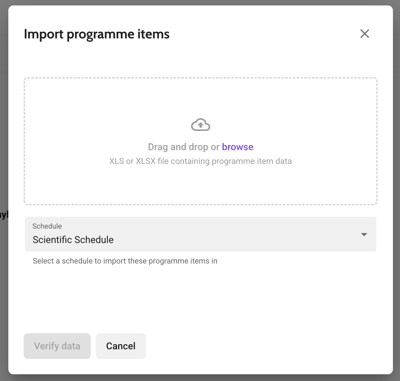Click the 'Scientific Schedule' selected value

73,240
